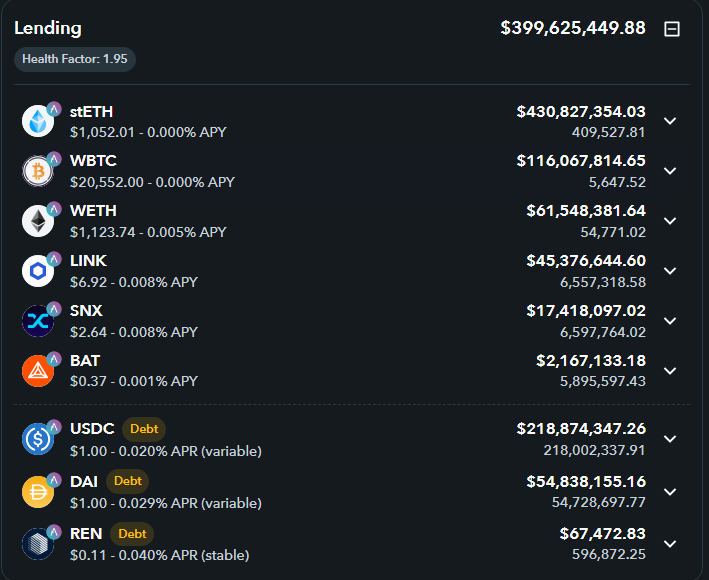Screen dimensions: 709x580
Task: Expand the LINK row chevron
Action: point(670,271)
